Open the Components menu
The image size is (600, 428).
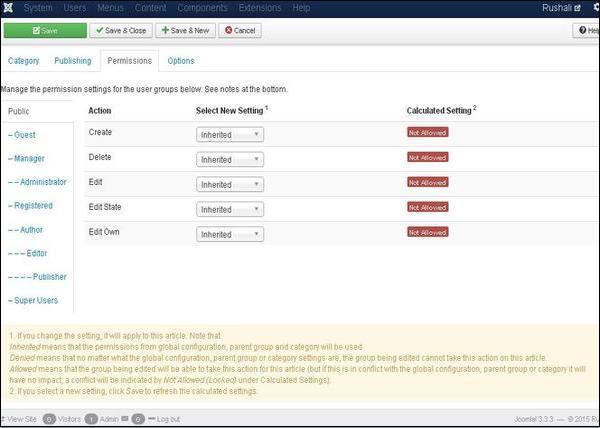click(x=202, y=8)
